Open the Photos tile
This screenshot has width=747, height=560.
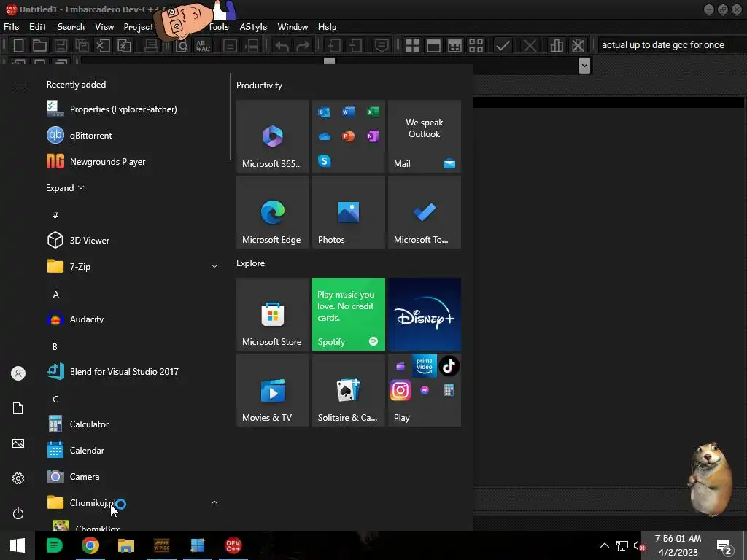pyautogui.click(x=349, y=212)
